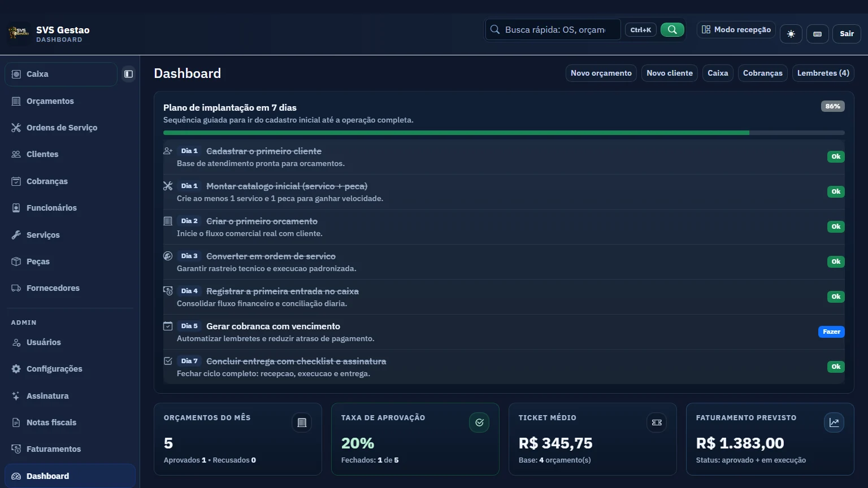Click the Novo orçamento button

[x=601, y=73]
